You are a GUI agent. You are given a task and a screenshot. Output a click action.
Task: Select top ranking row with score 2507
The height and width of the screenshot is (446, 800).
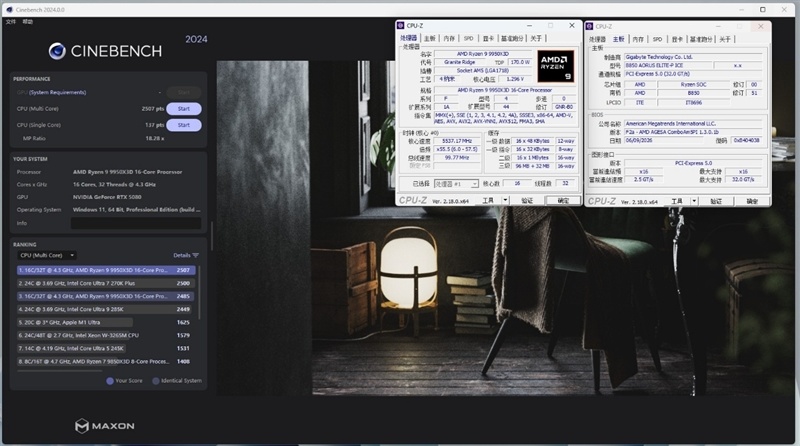(106, 270)
